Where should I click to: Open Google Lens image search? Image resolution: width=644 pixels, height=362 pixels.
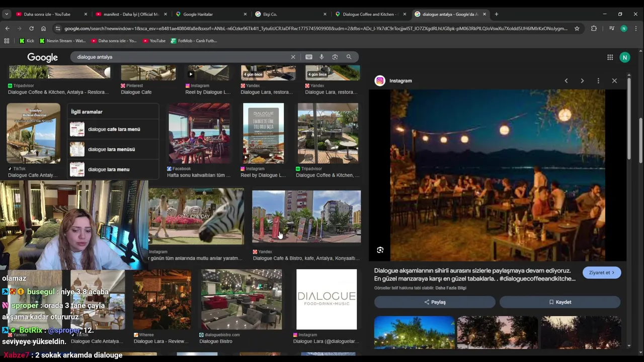click(x=335, y=57)
